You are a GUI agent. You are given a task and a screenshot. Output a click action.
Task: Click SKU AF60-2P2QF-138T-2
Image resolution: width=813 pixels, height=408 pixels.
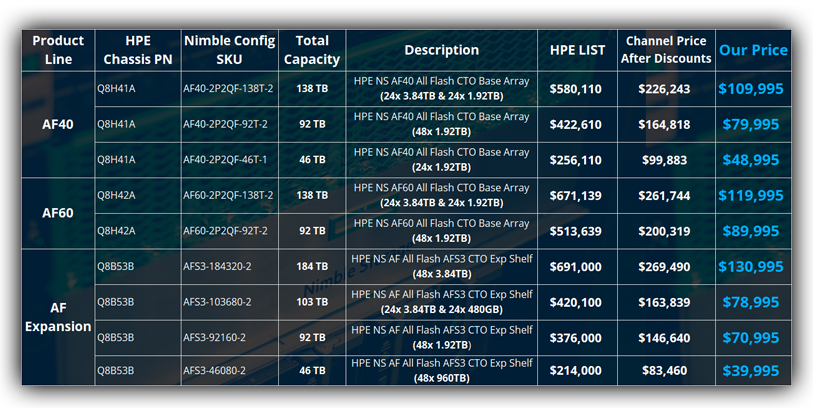pos(230,196)
